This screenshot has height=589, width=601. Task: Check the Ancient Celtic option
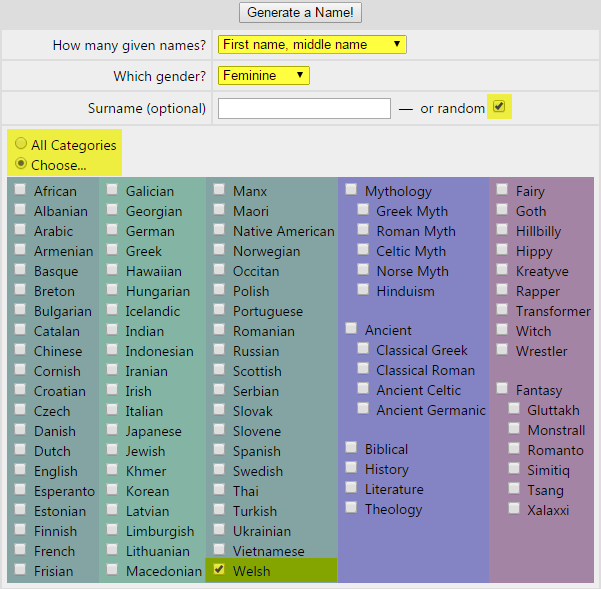[x=363, y=389]
